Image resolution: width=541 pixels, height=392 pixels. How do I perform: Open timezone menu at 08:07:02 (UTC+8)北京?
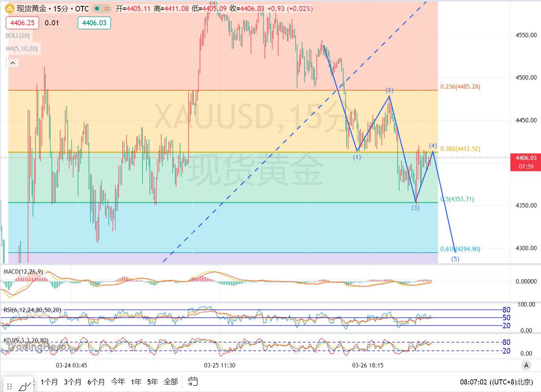tap(496, 382)
